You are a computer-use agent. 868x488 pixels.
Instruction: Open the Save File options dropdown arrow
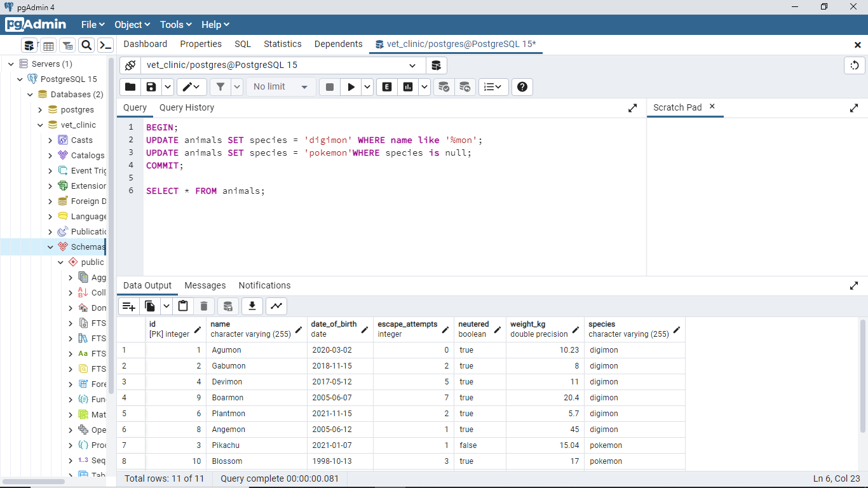pyautogui.click(x=168, y=87)
